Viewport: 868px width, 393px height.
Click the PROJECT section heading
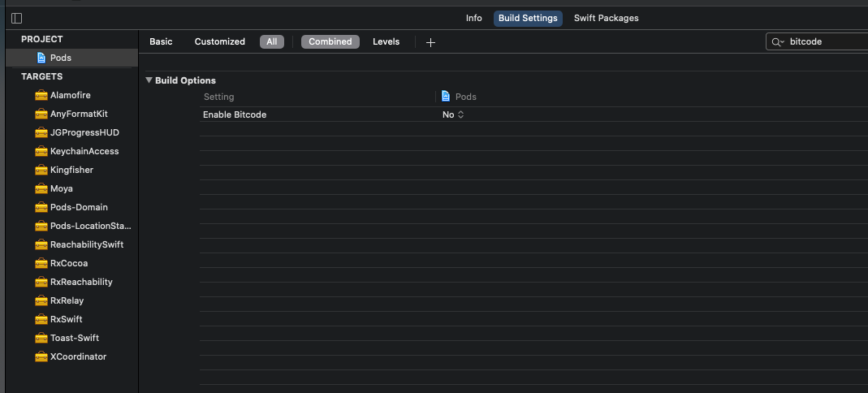[x=42, y=39]
